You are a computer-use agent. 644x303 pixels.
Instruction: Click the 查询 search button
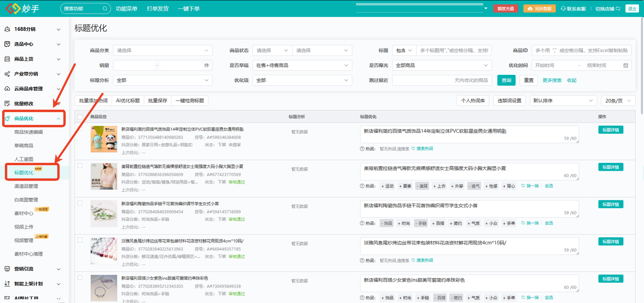506,80
